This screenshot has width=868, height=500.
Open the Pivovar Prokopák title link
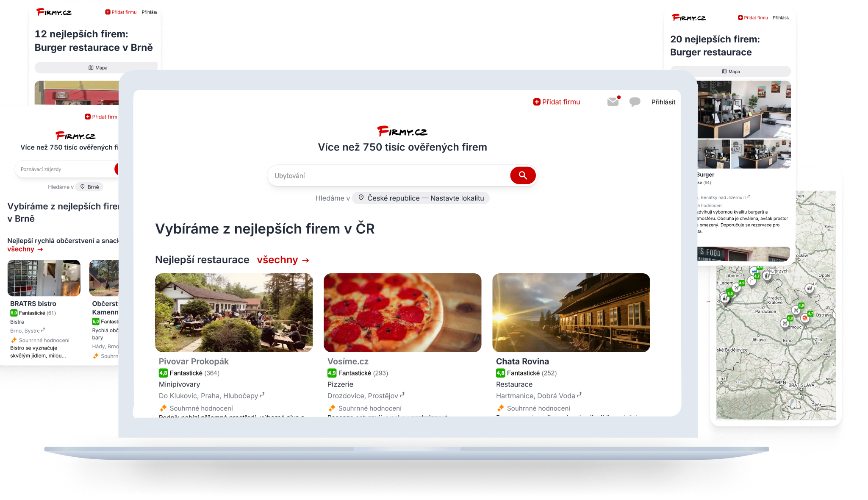click(194, 361)
